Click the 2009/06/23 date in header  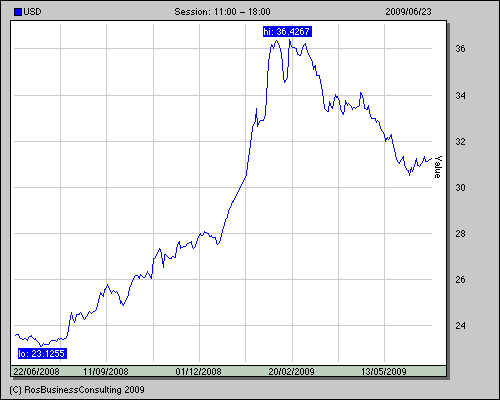[x=408, y=12]
